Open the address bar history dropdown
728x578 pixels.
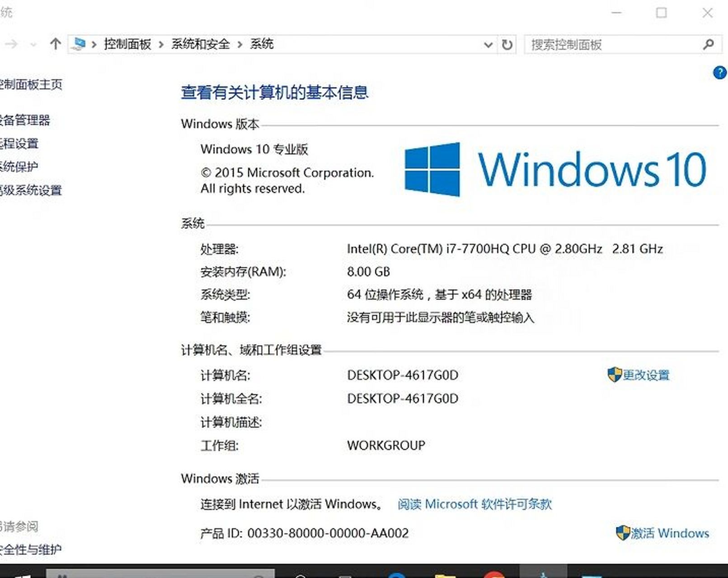click(488, 45)
